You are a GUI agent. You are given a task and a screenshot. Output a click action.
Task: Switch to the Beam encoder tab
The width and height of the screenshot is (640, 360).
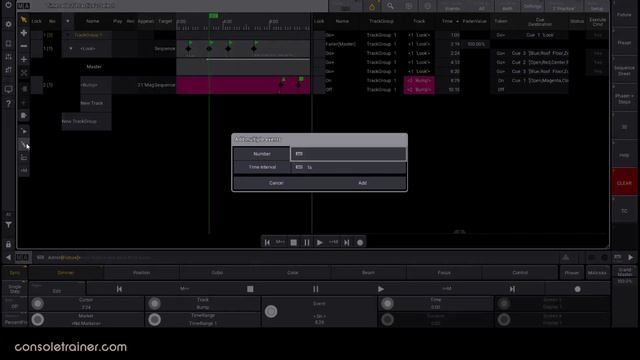368,273
